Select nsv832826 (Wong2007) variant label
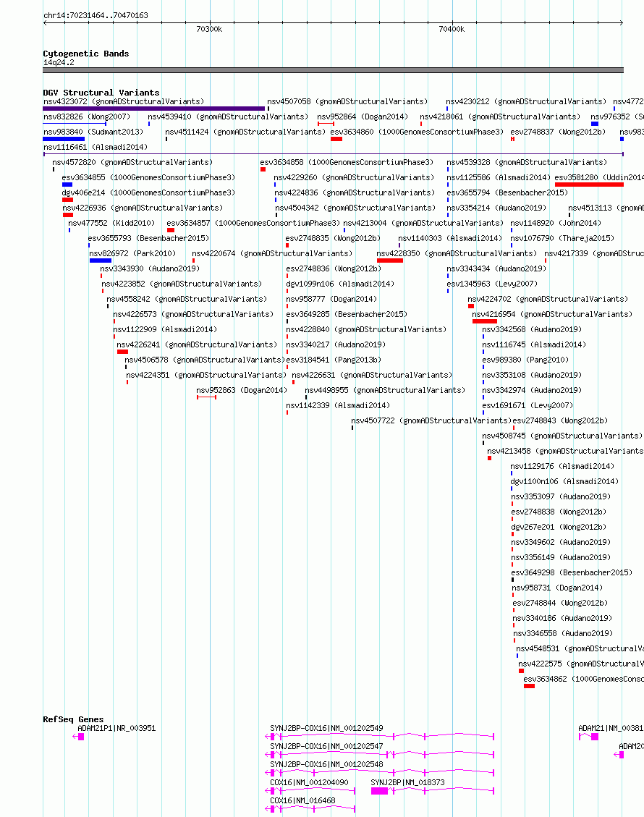The image size is (644, 817). [x=87, y=117]
